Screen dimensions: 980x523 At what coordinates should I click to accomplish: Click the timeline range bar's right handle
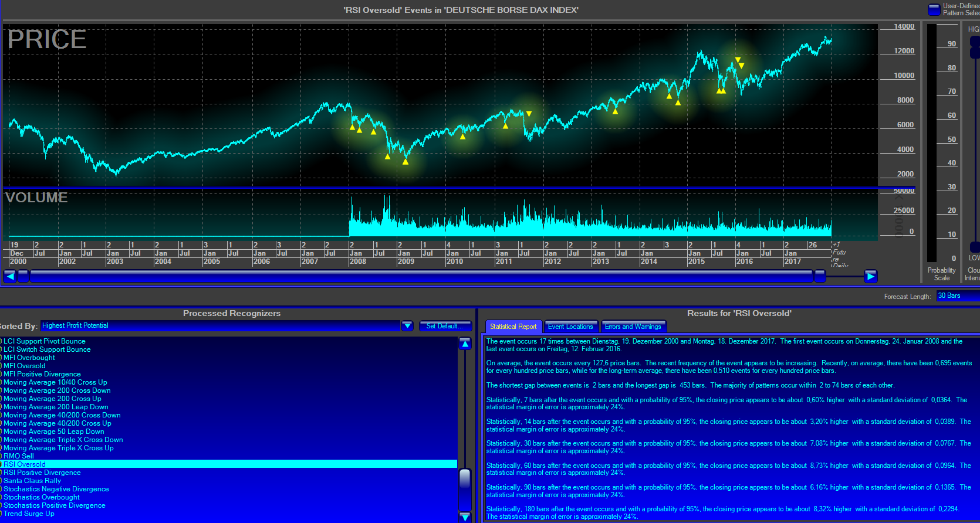coord(820,276)
